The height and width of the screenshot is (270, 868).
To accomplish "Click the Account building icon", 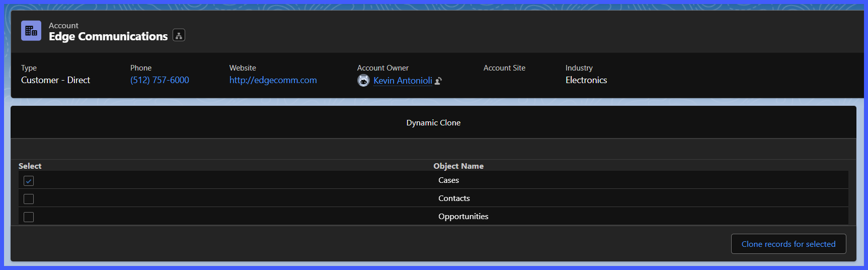I will click(x=31, y=31).
